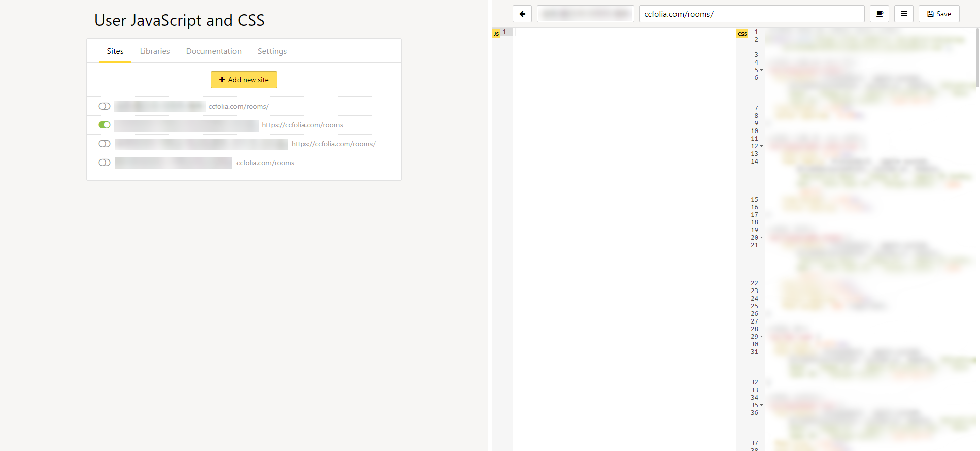
Task: Fold the CSS rule at line 12
Action: [x=761, y=146]
